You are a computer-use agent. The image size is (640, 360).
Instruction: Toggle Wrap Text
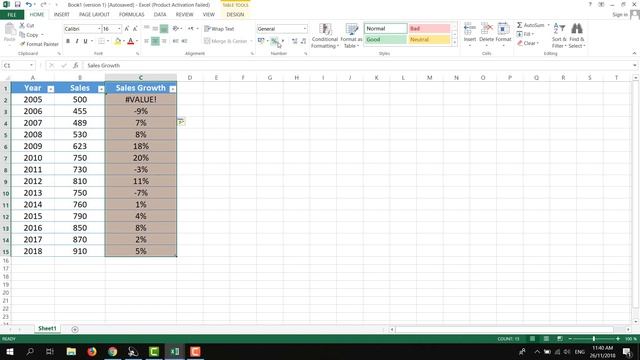[x=219, y=29]
